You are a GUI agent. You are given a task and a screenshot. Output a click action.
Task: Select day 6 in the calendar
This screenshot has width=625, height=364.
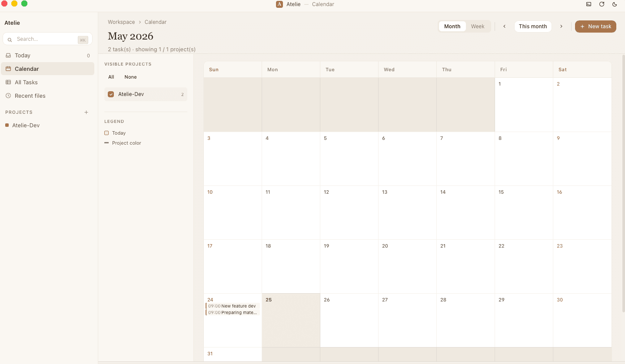[407, 159]
